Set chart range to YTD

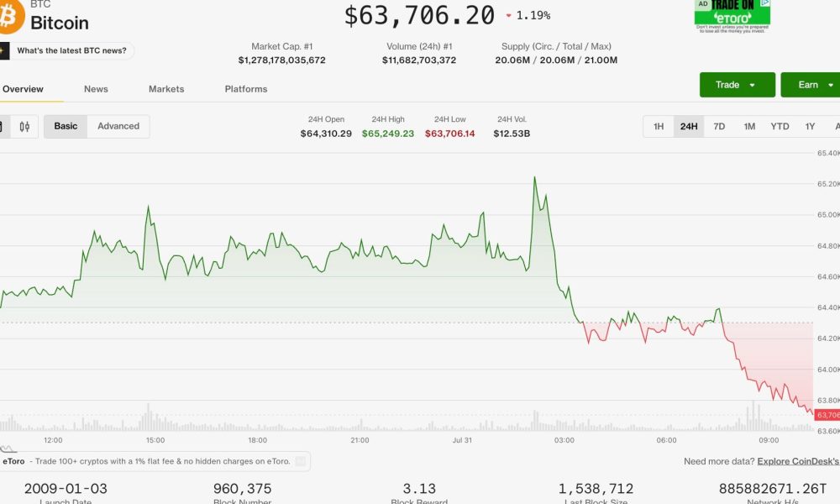[780, 126]
